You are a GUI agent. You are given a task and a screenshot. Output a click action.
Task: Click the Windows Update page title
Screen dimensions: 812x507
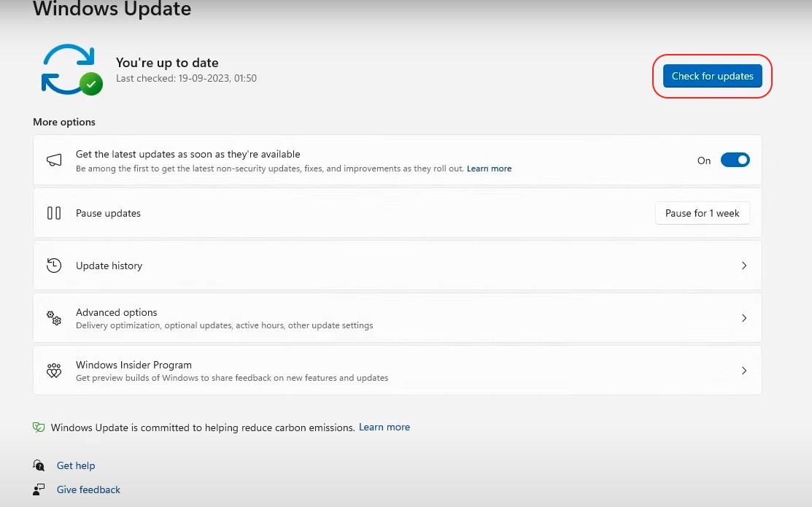coord(112,9)
